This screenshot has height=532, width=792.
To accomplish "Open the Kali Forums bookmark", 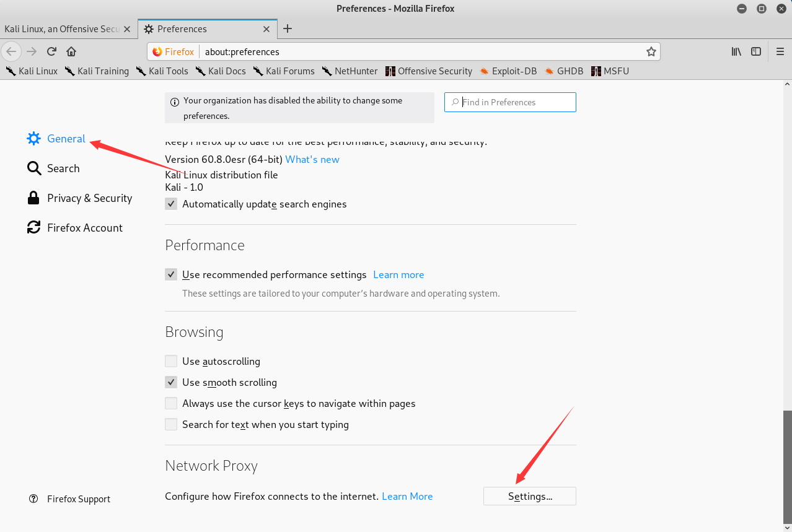I will coord(284,71).
